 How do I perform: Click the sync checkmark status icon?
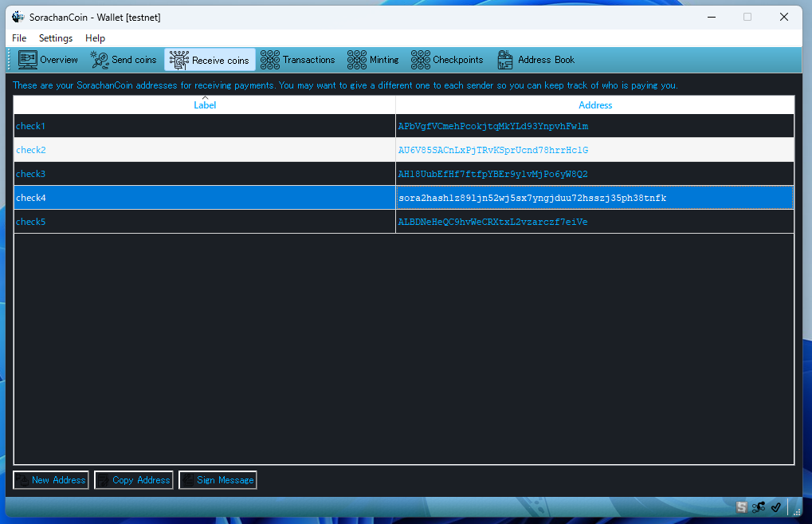coord(776,507)
